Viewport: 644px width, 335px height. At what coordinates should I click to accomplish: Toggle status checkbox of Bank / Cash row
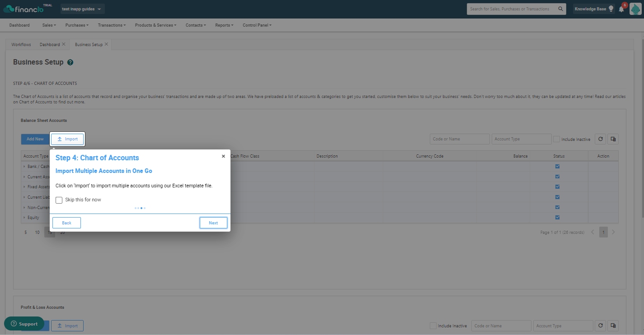pyautogui.click(x=557, y=166)
